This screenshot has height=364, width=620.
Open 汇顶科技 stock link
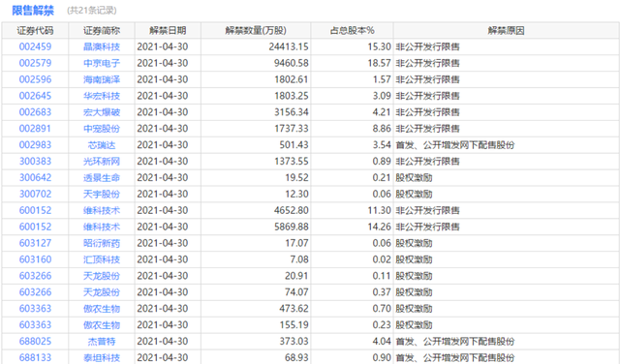click(102, 259)
